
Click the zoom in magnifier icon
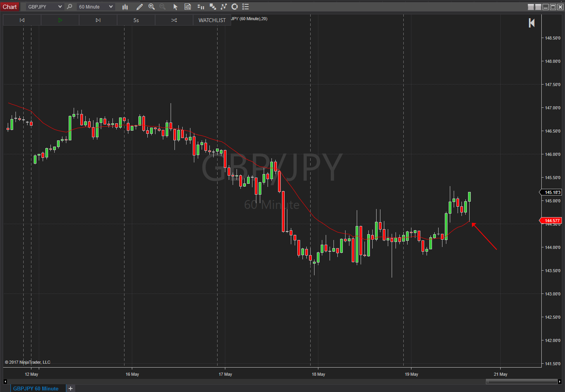coord(152,7)
